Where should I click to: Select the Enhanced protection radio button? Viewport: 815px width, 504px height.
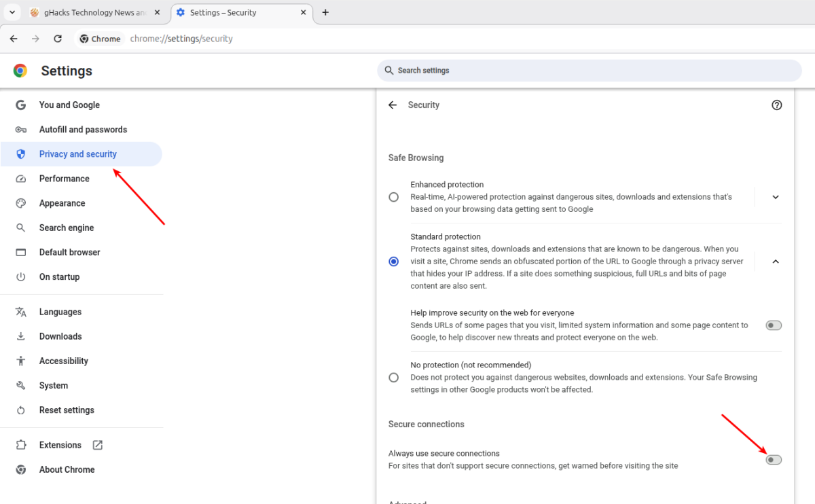(x=394, y=196)
